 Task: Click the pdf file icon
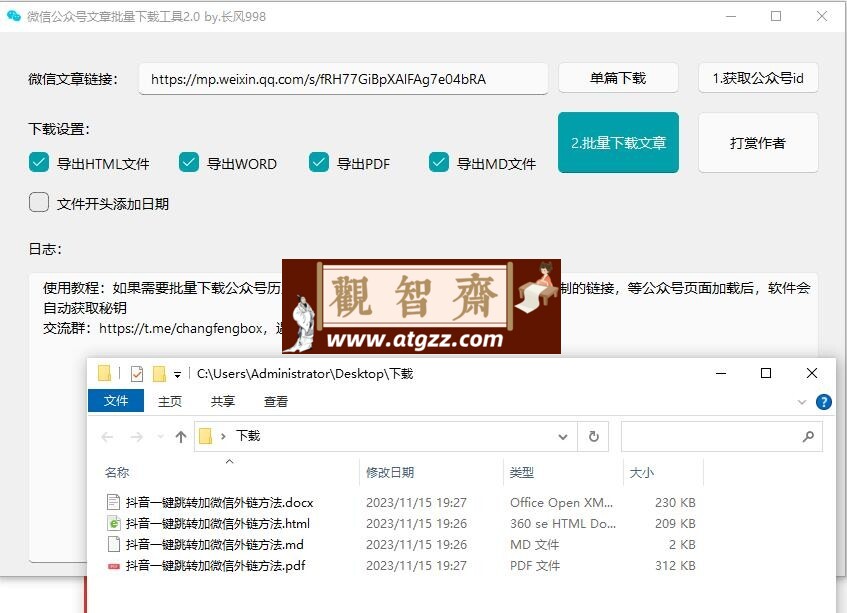pyautogui.click(x=113, y=565)
